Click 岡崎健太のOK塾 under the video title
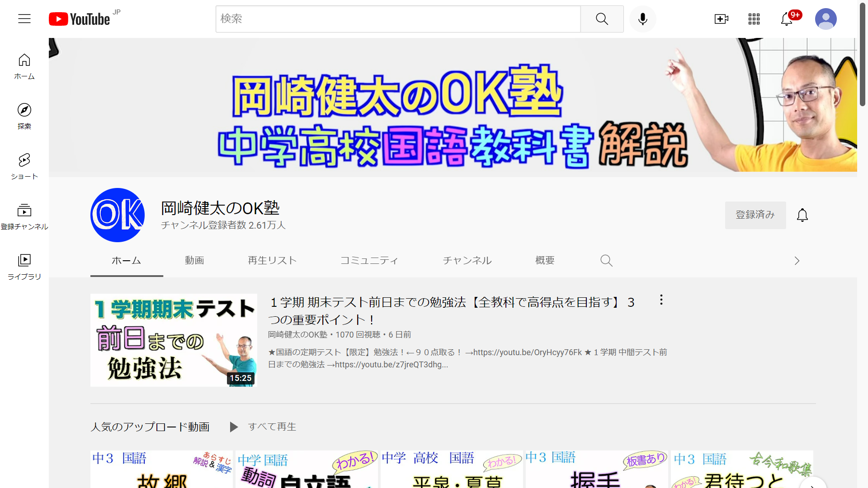The width and height of the screenshot is (868, 488). pos(297,335)
